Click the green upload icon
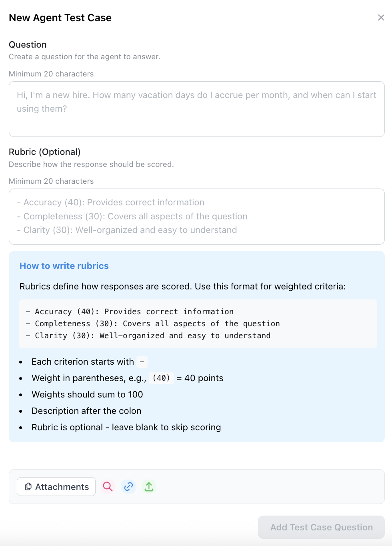This screenshot has width=392, height=546. pyautogui.click(x=149, y=486)
